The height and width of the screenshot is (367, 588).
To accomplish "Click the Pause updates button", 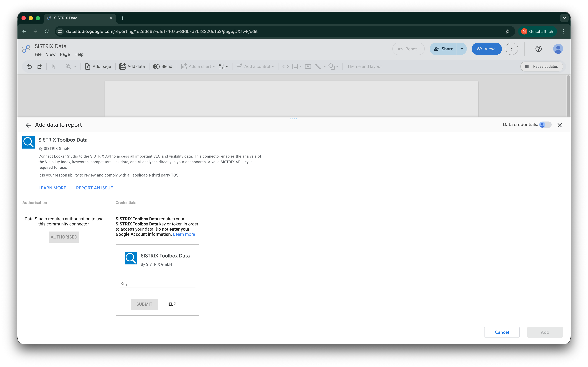I will tap(541, 67).
